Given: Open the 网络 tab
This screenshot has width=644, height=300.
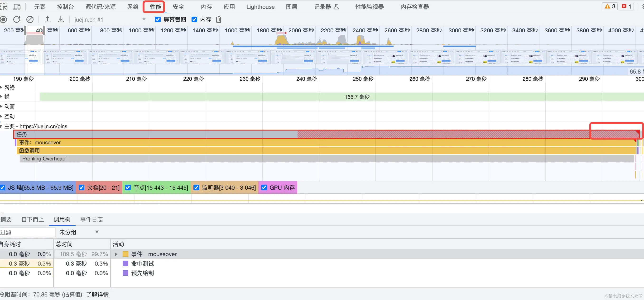Looking at the screenshot, I should coord(133,7).
